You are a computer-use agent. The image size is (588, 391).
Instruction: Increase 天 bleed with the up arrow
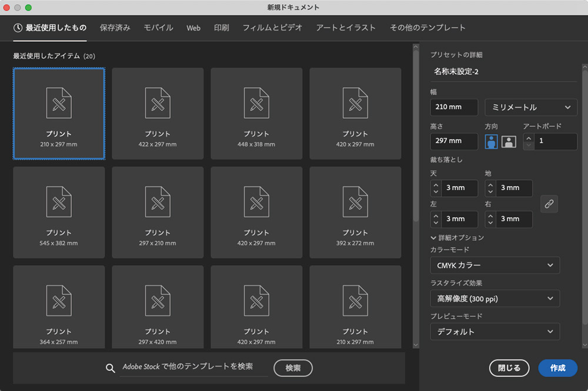pos(435,185)
